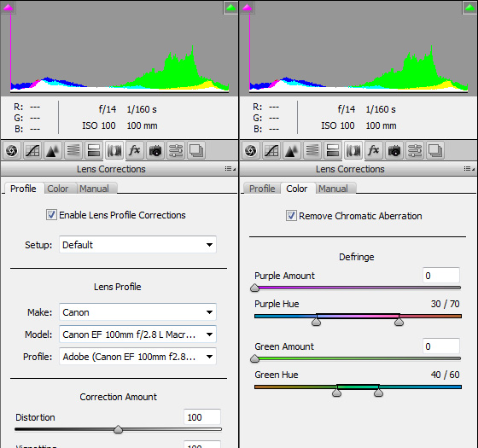Screen dimensions: 478x448
Task: Open the right Lens Corrections panel menu
Action: point(469,169)
